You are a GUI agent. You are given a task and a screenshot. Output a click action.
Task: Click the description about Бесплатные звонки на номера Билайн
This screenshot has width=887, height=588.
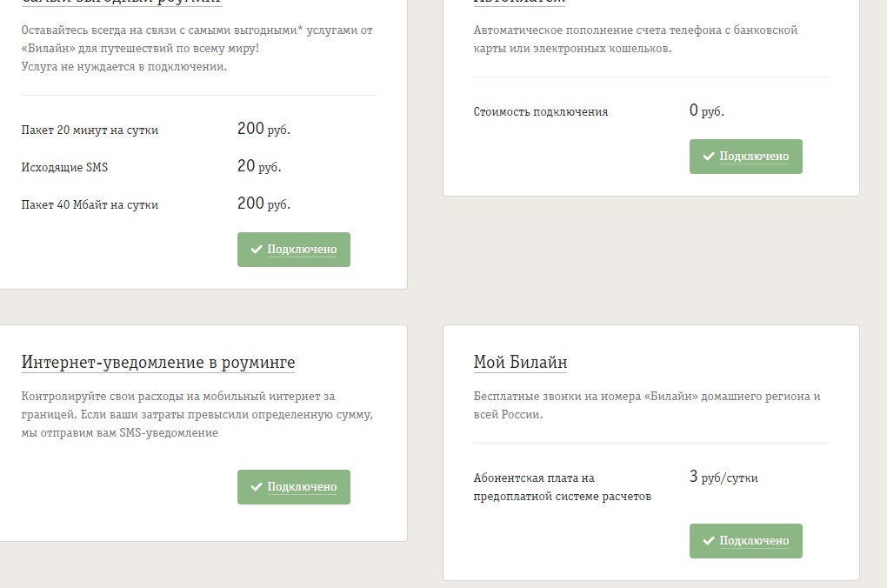pos(647,405)
